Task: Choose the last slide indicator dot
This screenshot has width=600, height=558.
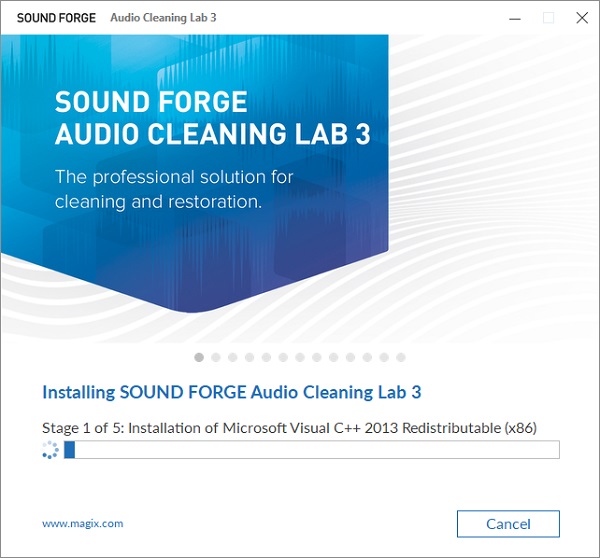Action: coord(401,357)
